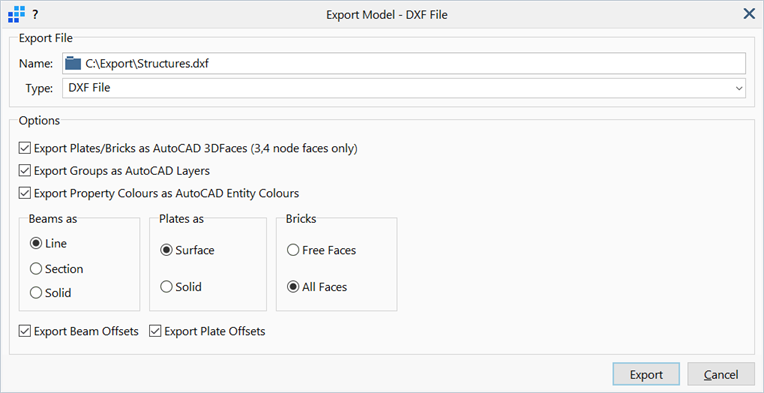This screenshot has width=764, height=393.
Task: Open the DXF File type combo box
Action: point(403,88)
